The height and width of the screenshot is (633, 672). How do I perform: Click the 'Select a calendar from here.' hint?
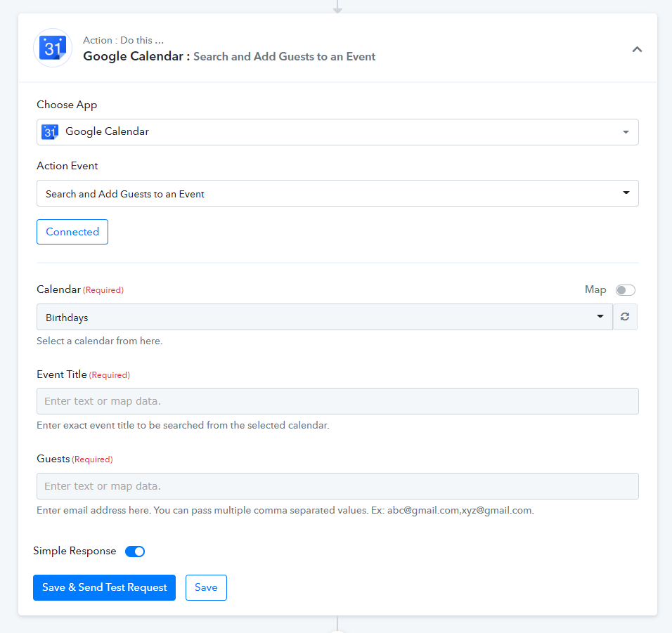[99, 341]
